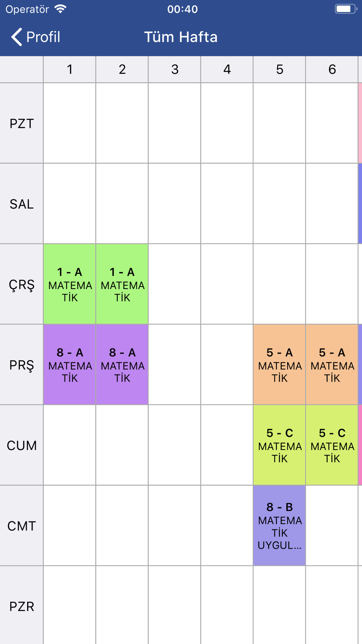362x644 pixels.
Task: Tap the Tüm Hafta title
Action: (181, 37)
